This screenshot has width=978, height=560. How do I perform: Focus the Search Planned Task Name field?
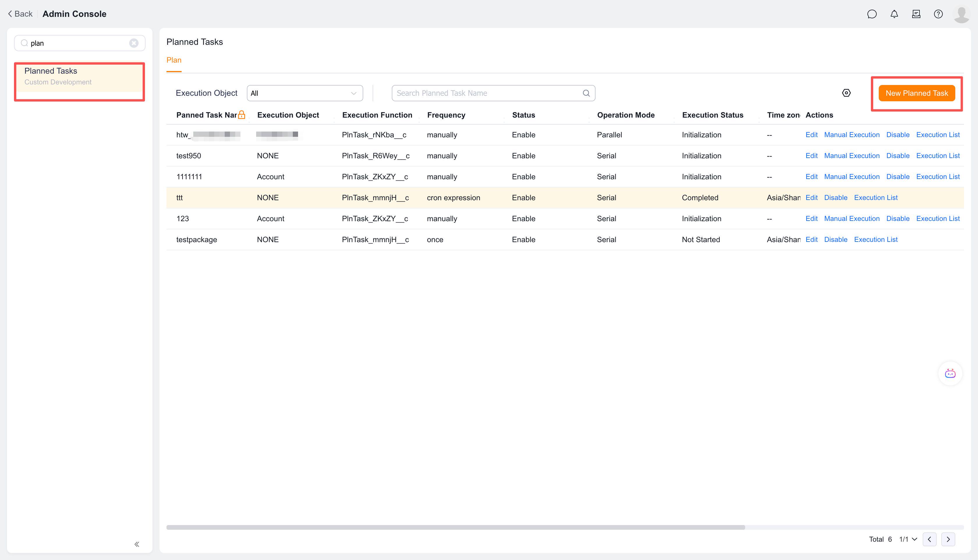coord(493,93)
